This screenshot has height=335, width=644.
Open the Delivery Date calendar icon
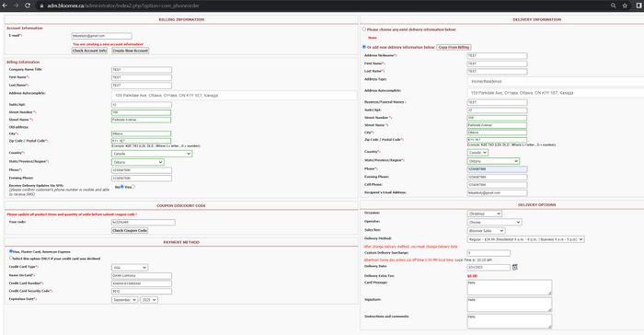coord(514,267)
